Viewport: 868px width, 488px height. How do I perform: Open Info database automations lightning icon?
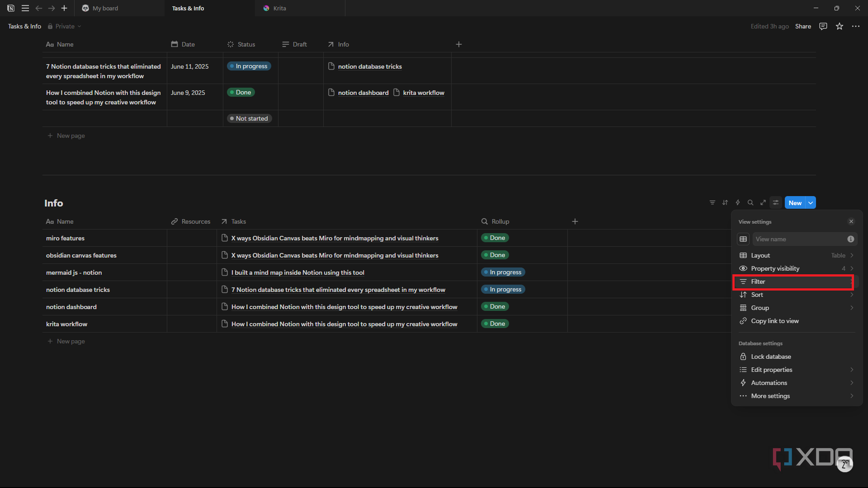tap(738, 203)
